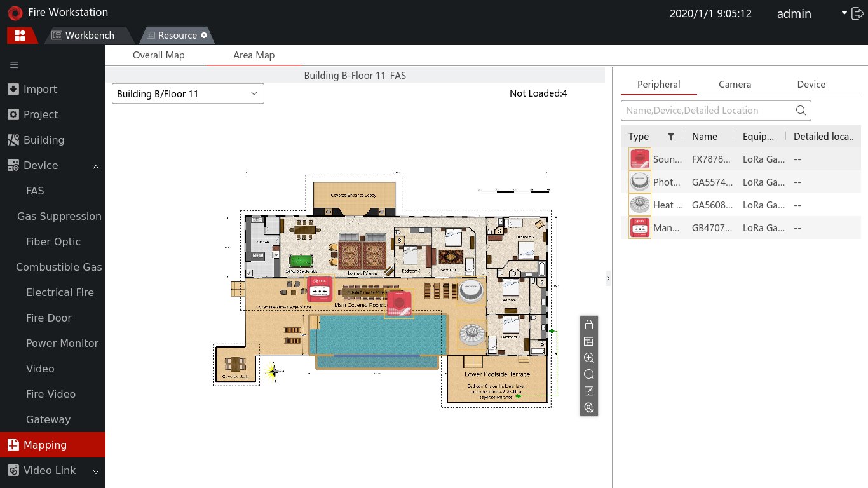Click the lock map icon

(589, 325)
